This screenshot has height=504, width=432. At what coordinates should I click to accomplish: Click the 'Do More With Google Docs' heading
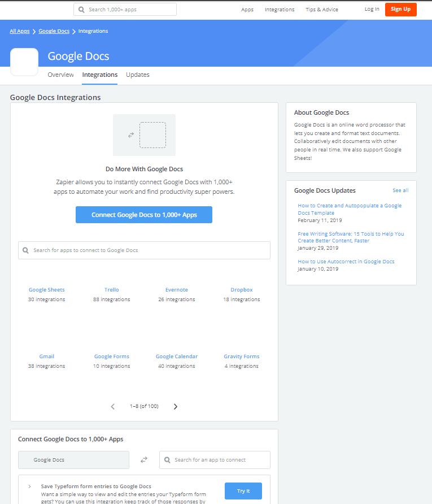(144, 169)
